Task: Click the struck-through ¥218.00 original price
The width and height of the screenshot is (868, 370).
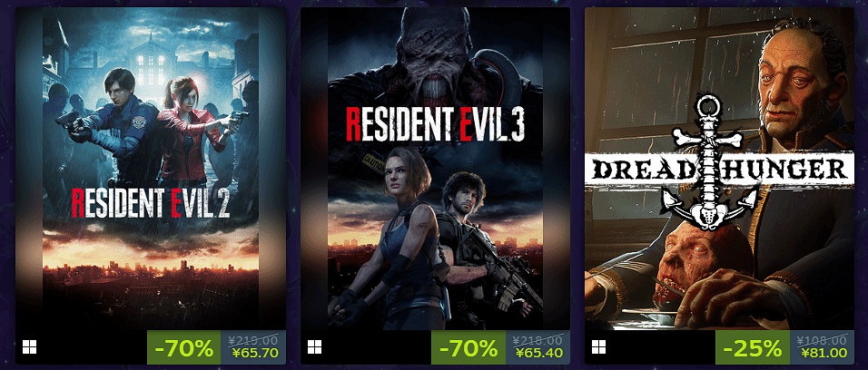Action: coord(539,341)
